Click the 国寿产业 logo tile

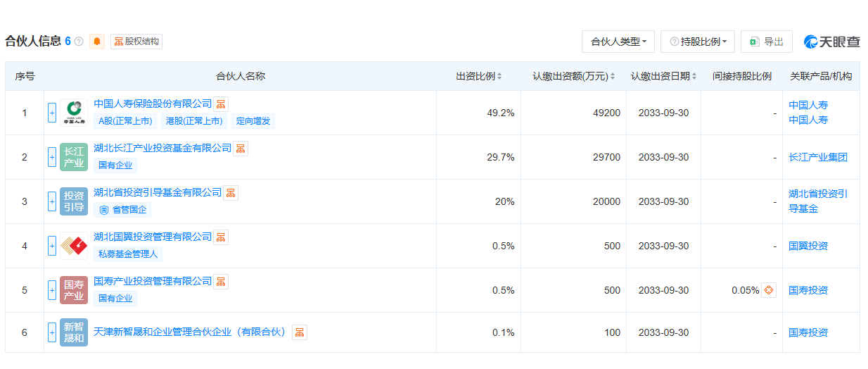point(74,290)
